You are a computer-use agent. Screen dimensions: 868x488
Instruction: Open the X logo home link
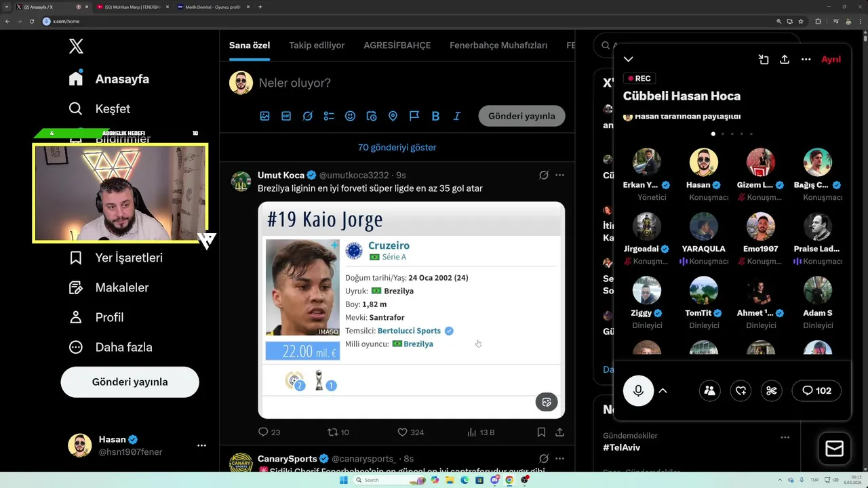[76, 46]
